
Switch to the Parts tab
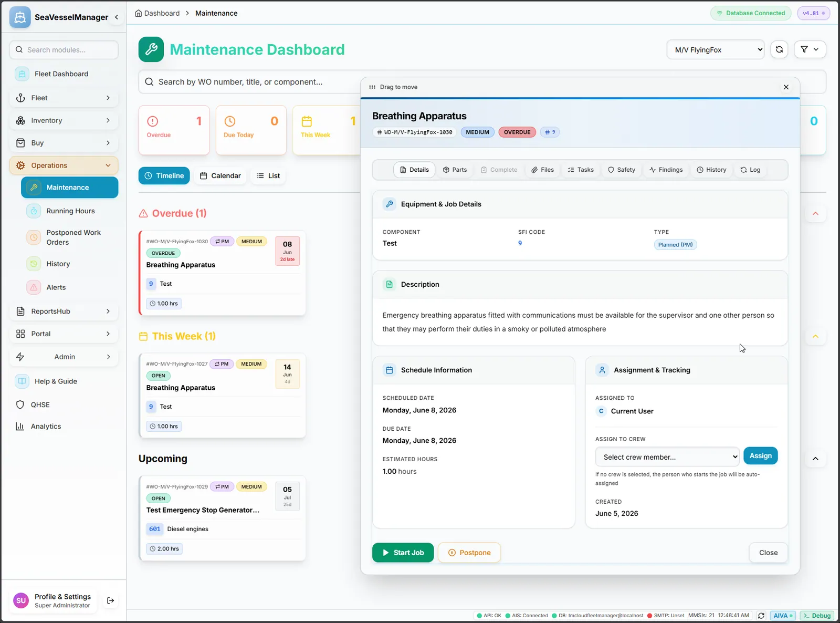455,170
